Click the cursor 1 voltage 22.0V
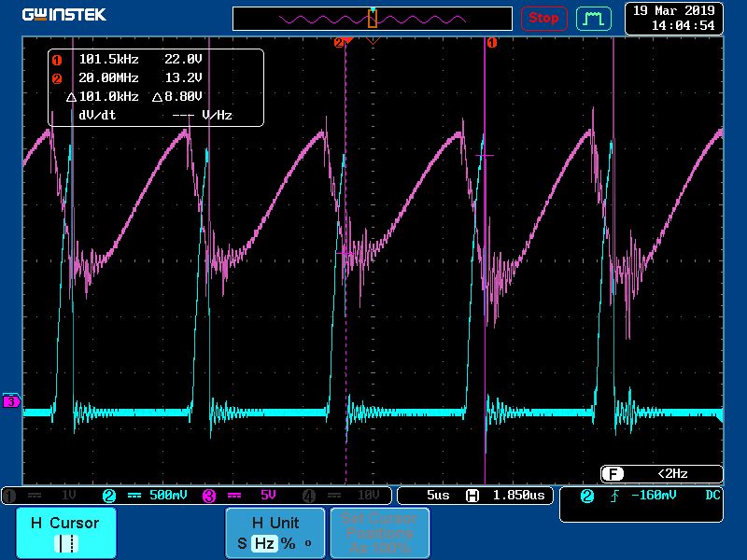Image resolution: width=747 pixels, height=560 pixels. [x=183, y=59]
